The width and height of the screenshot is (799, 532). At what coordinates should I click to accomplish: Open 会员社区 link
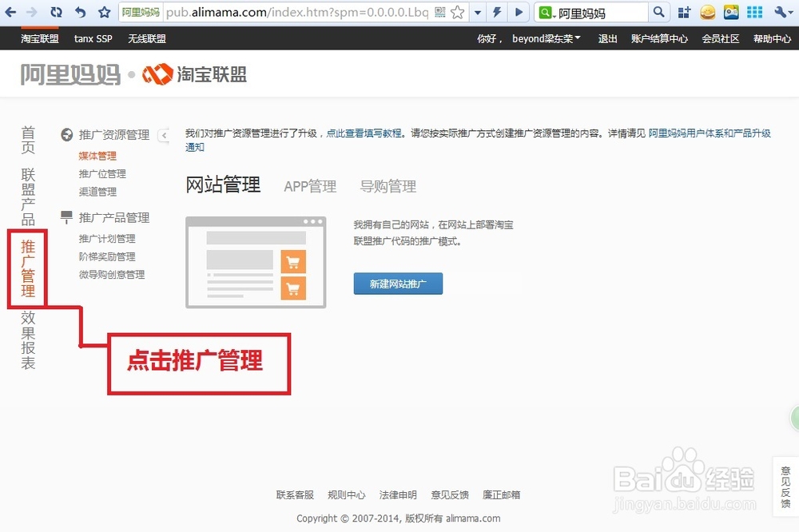click(x=721, y=38)
